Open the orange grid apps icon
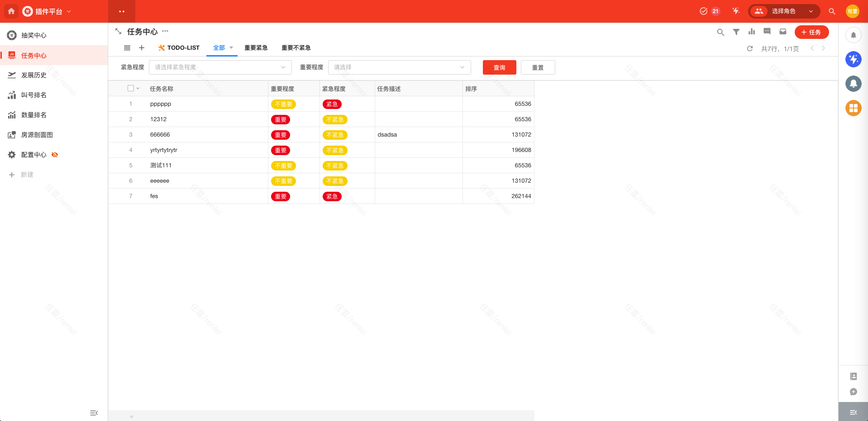Image resolution: width=868 pixels, height=421 pixels. [x=853, y=108]
